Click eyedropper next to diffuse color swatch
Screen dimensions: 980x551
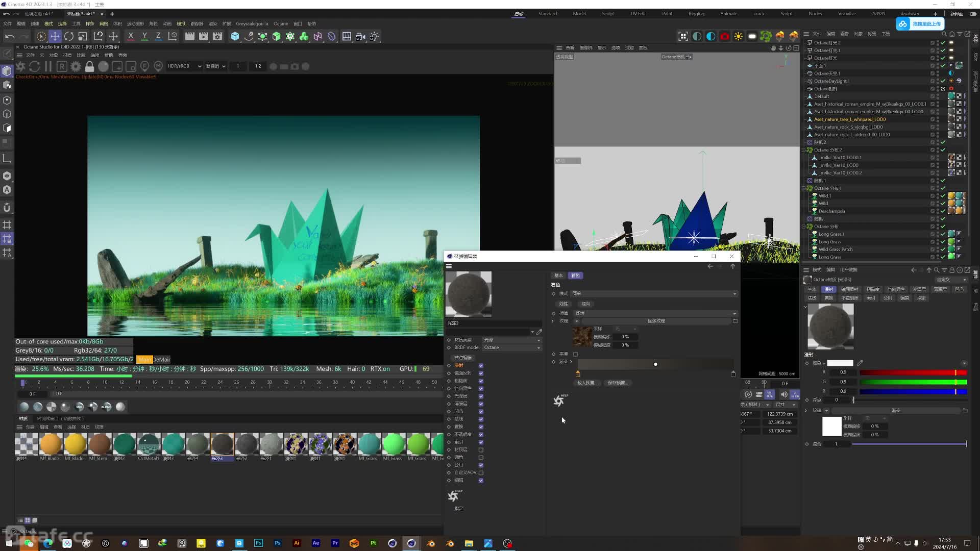(x=860, y=363)
